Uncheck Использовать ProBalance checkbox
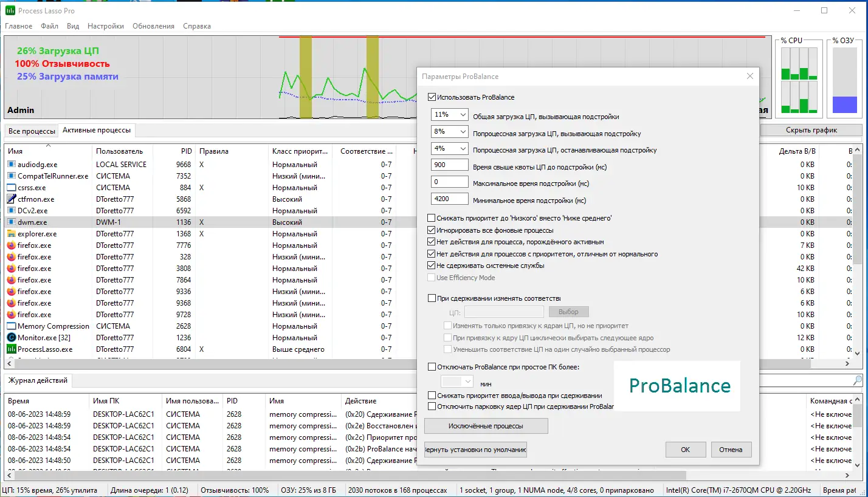 pos(432,97)
